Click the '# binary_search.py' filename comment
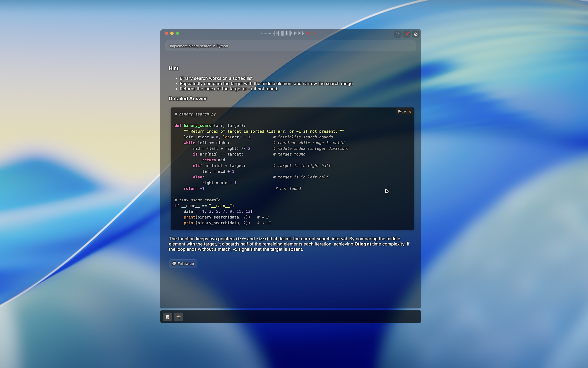The height and width of the screenshot is (368, 588). click(195, 114)
